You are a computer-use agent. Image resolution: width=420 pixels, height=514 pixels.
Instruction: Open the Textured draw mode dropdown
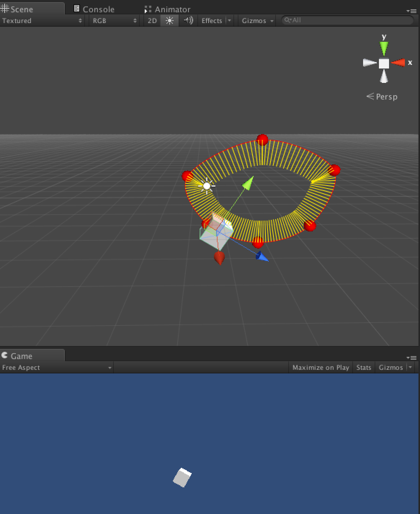tap(42, 21)
